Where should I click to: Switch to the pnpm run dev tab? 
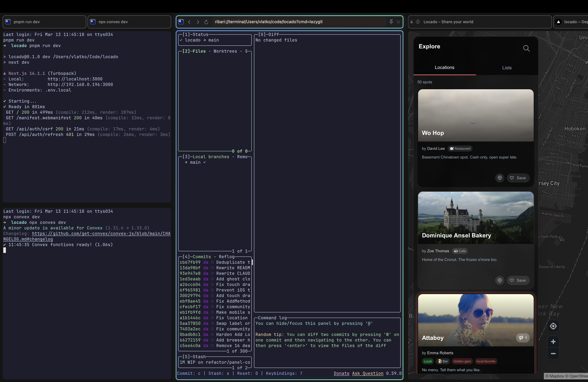point(44,22)
